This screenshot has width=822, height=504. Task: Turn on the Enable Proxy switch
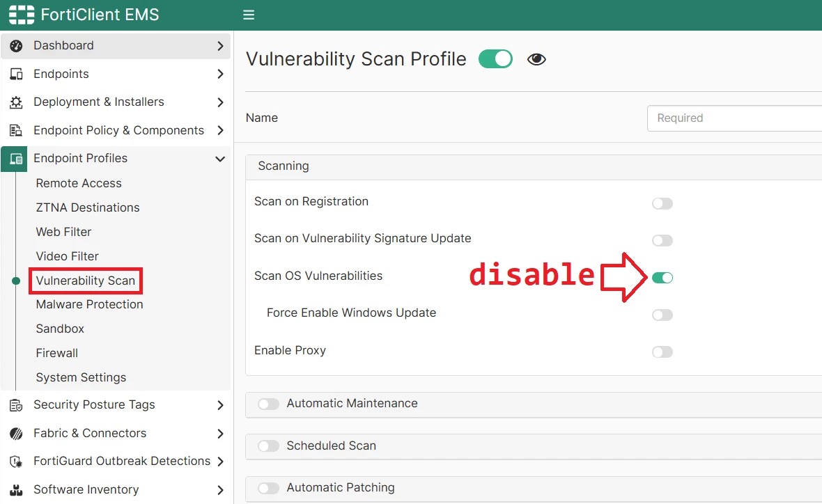tap(662, 352)
